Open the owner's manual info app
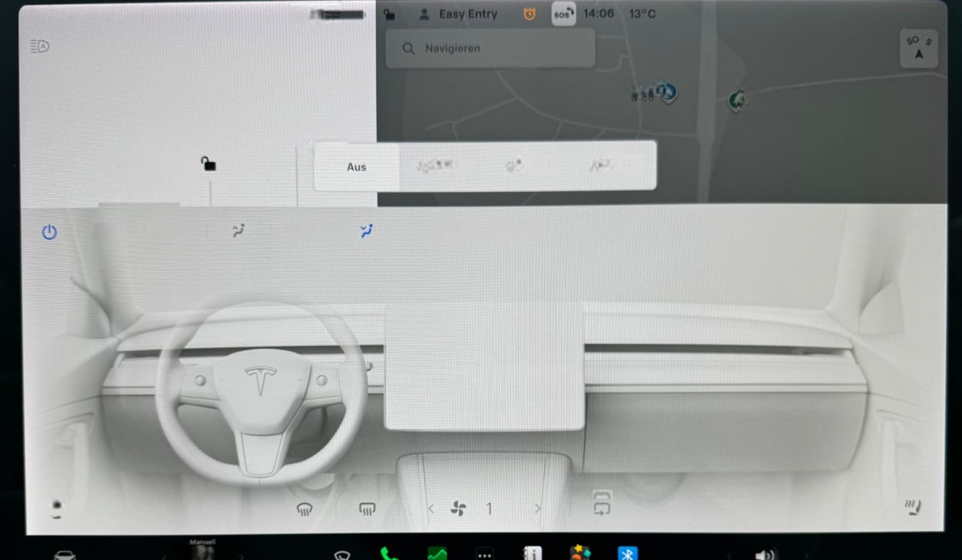Viewport: 962px width, 560px height. pos(532,553)
